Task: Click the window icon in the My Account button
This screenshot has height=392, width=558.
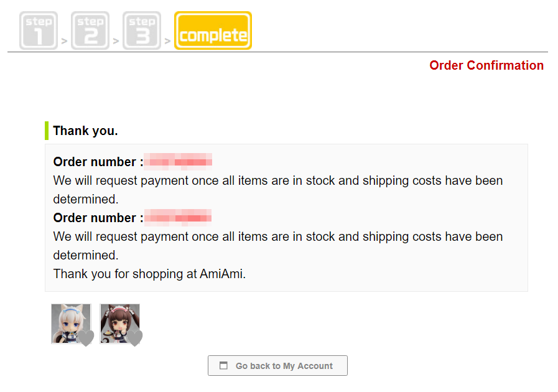Action: (x=224, y=366)
